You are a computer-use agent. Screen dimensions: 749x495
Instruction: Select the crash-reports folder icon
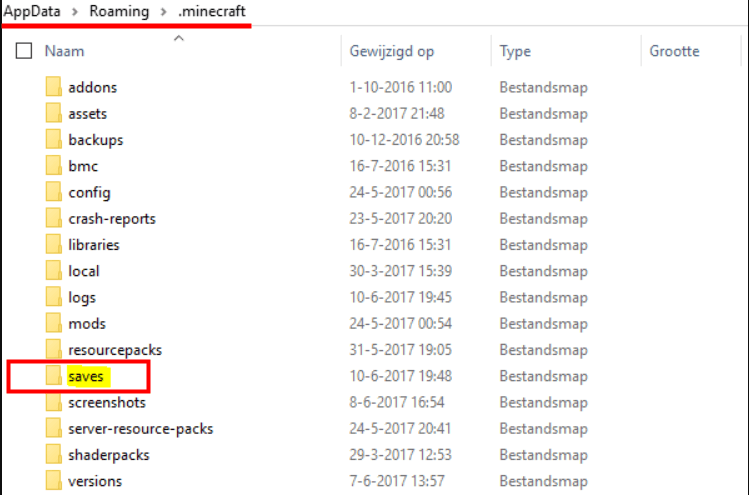(x=54, y=218)
